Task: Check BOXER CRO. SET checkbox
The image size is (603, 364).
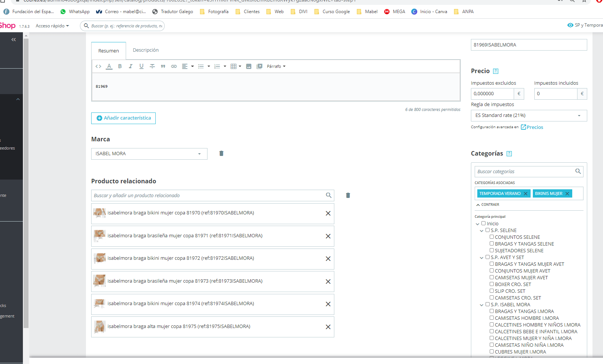Action: pos(492,284)
